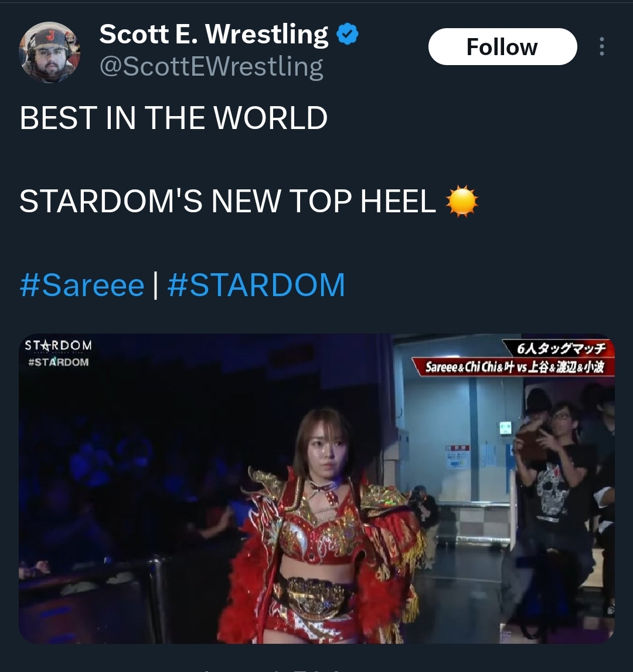Click the Sareee & Chi Chi match card overlay
This screenshot has height=672, width=633.
coord(513,367)
